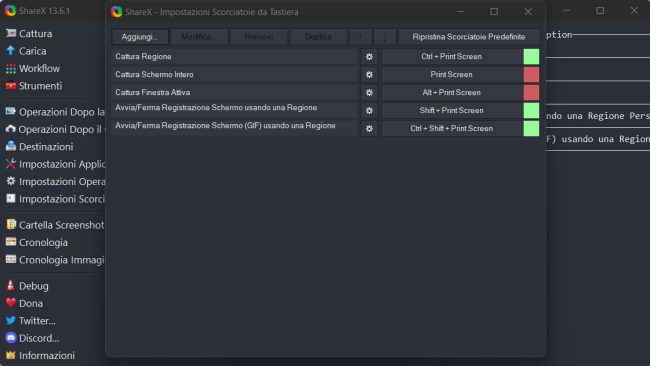The width and height of the screenshot is (650, 366).
Task: Move hotkey up with the up arrow button
Action: [x=360, y=37]
